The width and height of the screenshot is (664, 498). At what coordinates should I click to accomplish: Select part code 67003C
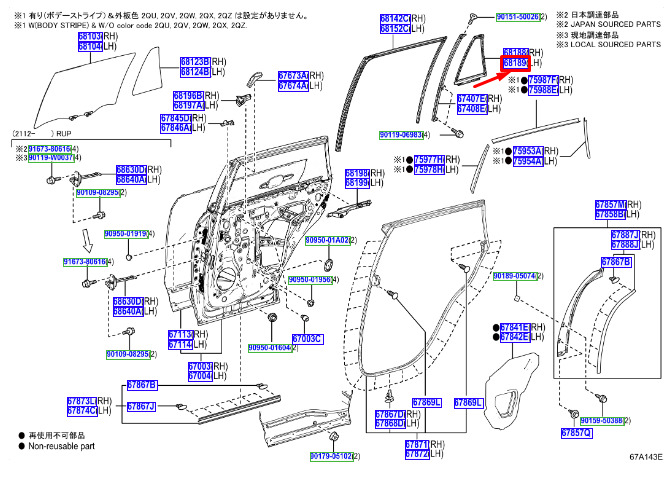coord(308,339)
